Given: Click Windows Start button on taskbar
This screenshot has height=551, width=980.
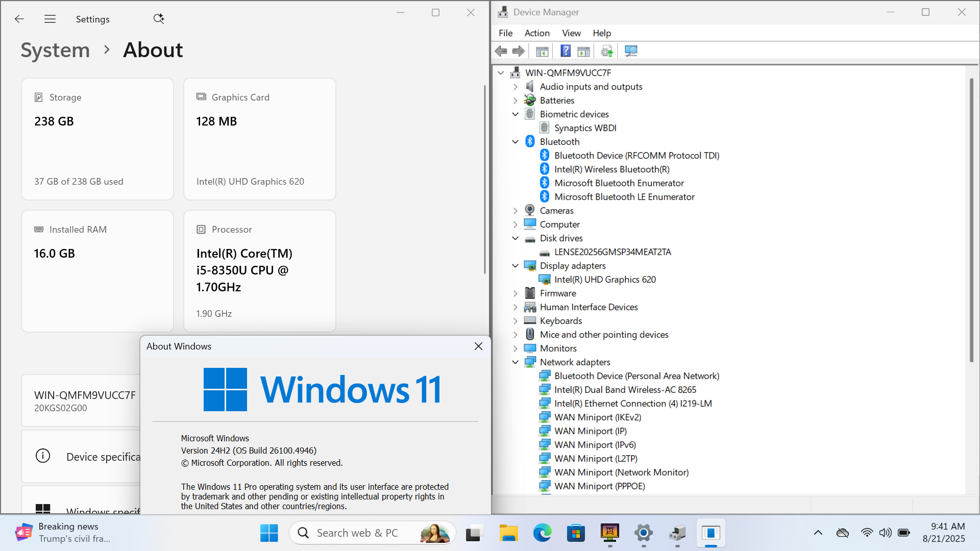Looking at the screenshot, I should [269, 533].
